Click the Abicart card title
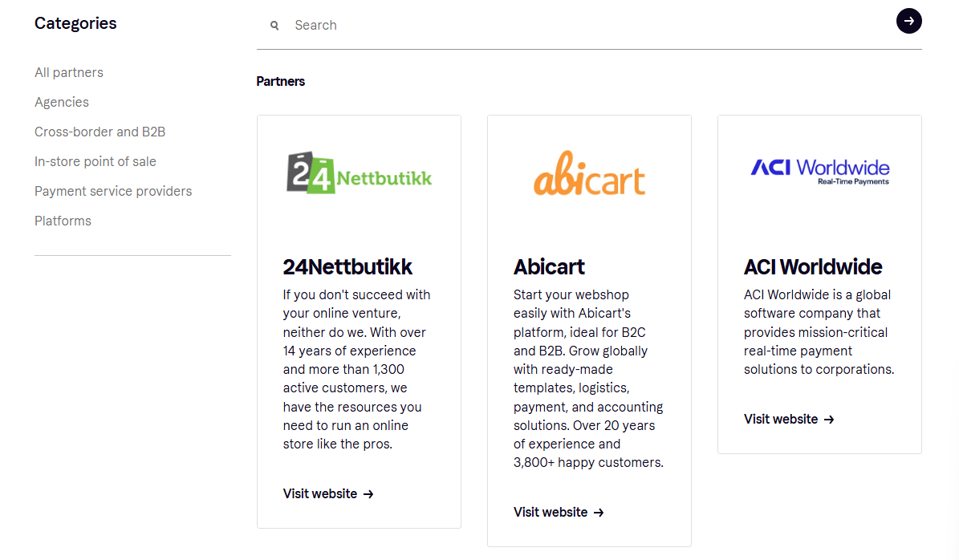 click(x=549, y=267)
